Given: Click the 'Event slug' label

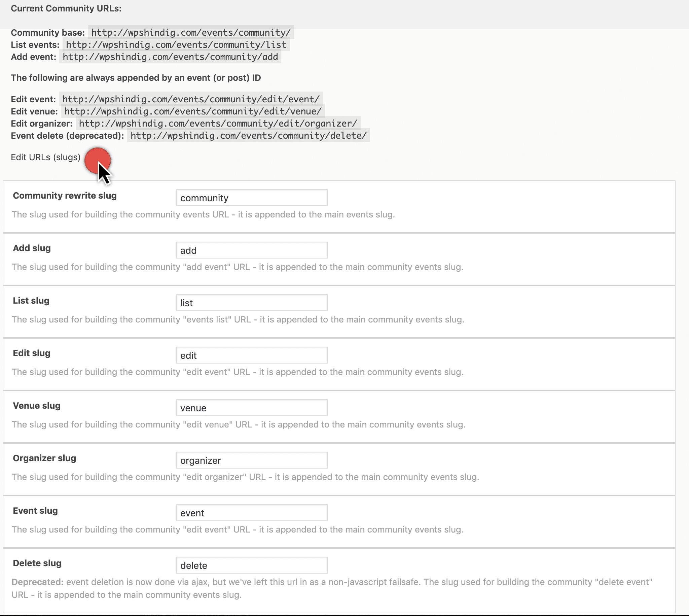Looking at the screenshot, I should [x=35, y=511].
